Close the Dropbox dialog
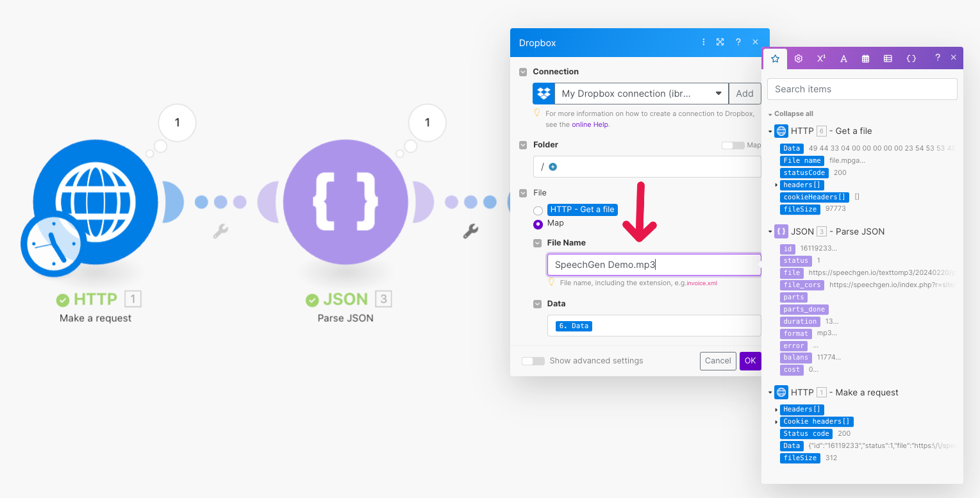 755,42
